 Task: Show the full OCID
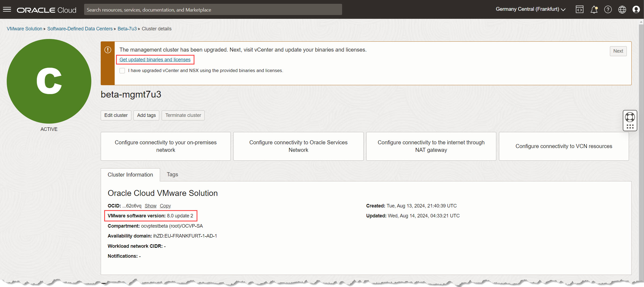[150, 206]
